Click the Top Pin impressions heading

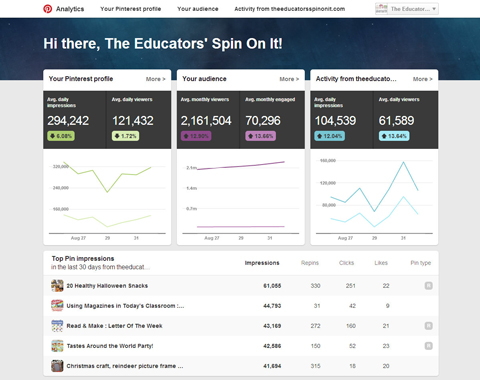click(83, 259)
